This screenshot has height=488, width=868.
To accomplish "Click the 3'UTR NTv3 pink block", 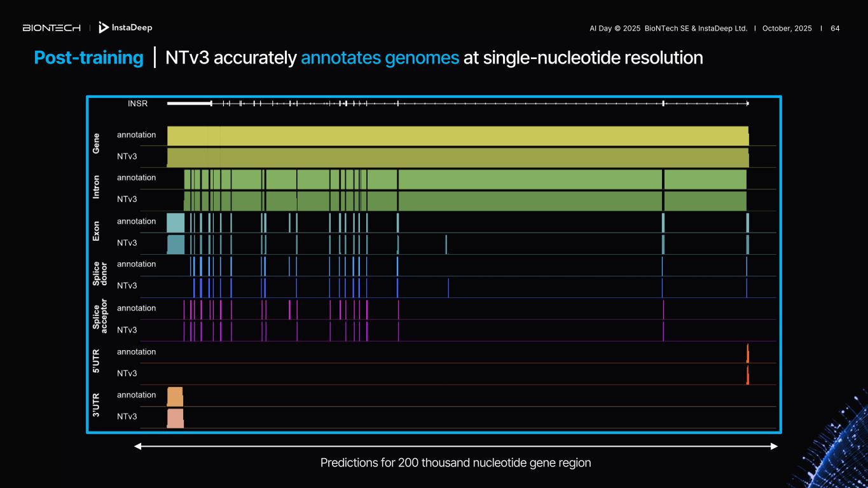I will (175, 418).
